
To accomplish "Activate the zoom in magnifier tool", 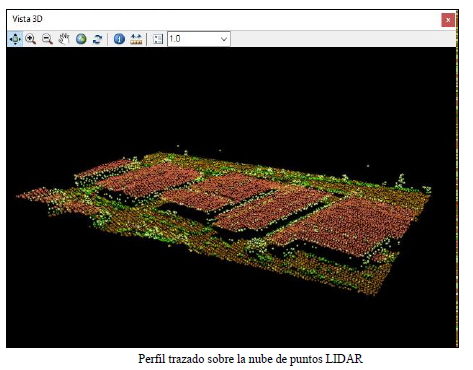I will (x=31, y=39).
